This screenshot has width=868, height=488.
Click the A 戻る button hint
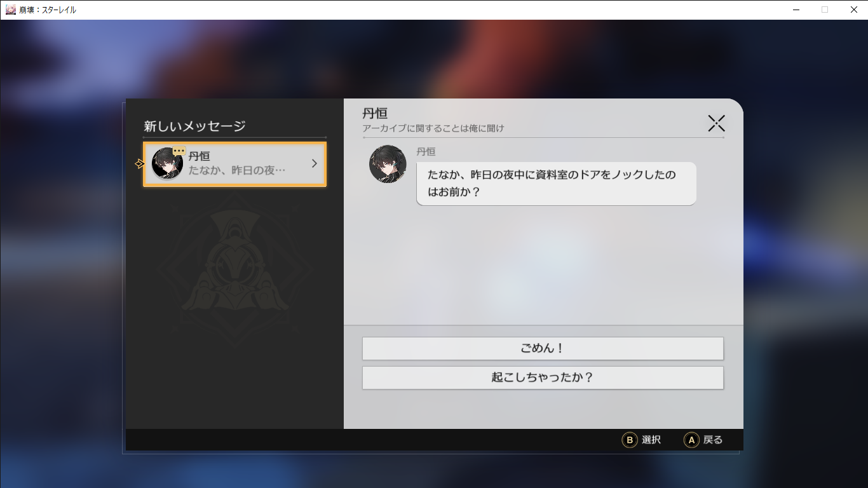[x=703, y=440]
